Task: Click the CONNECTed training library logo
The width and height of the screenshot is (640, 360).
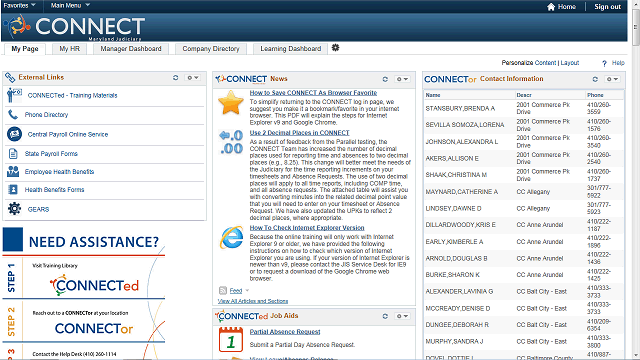Action: 94,285
